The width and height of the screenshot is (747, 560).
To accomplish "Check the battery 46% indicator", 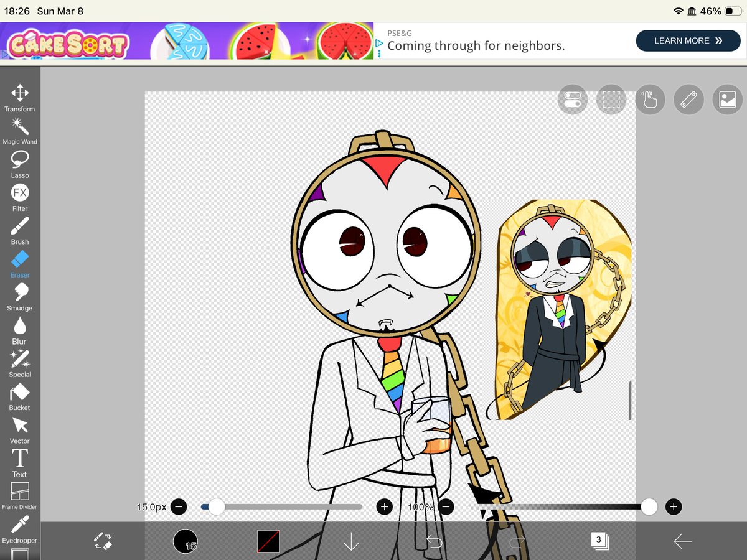I will (721, 11).
